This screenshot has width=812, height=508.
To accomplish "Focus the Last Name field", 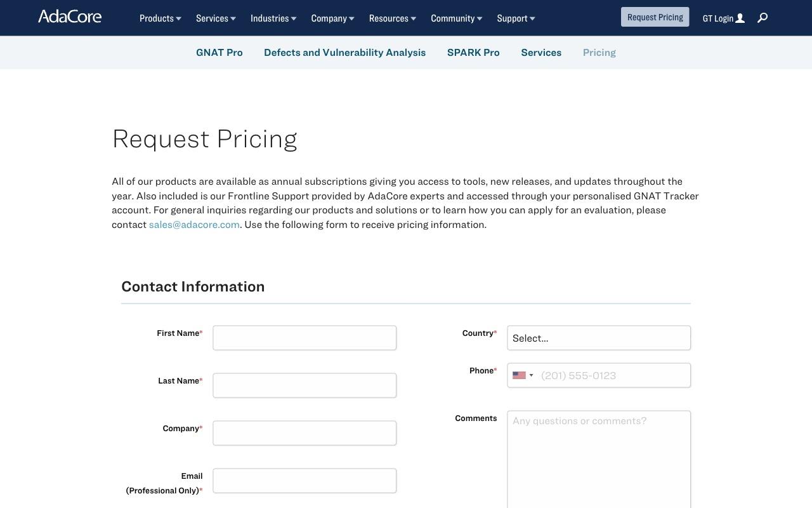I will click(304, 385).
